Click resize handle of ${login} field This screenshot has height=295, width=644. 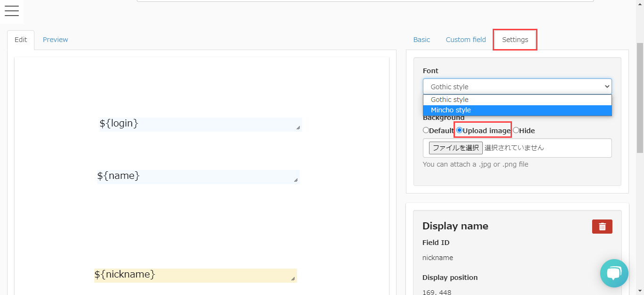click(x=298, y=127)
